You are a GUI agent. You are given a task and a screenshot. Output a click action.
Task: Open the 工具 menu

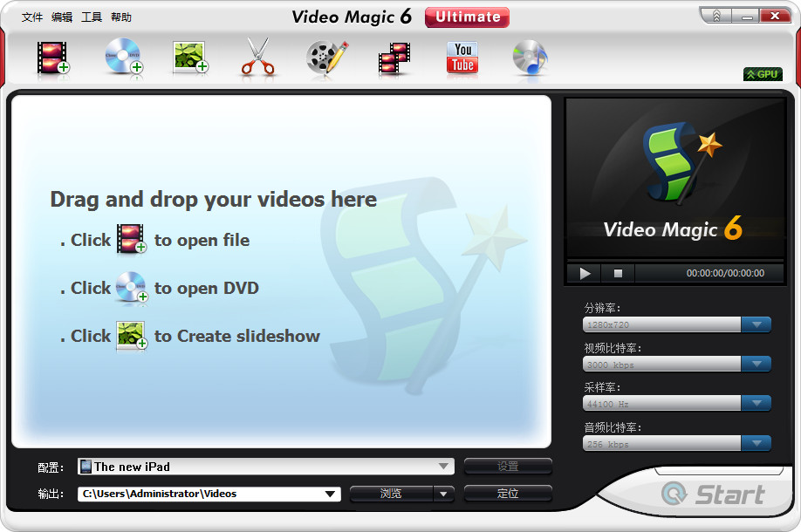point(92,17)
